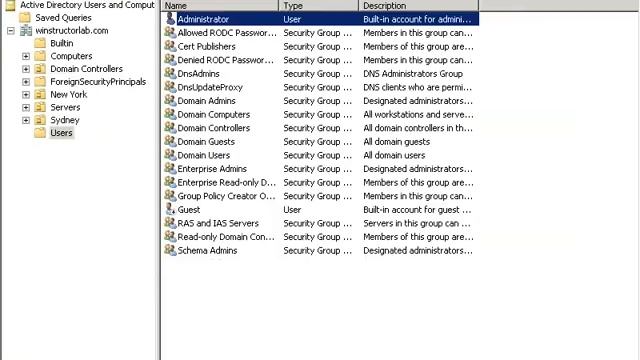Click the Denied RODC Password group icon
Image resolution: width=640 pixels, height=360 pixels.
(x=170, y=59)
